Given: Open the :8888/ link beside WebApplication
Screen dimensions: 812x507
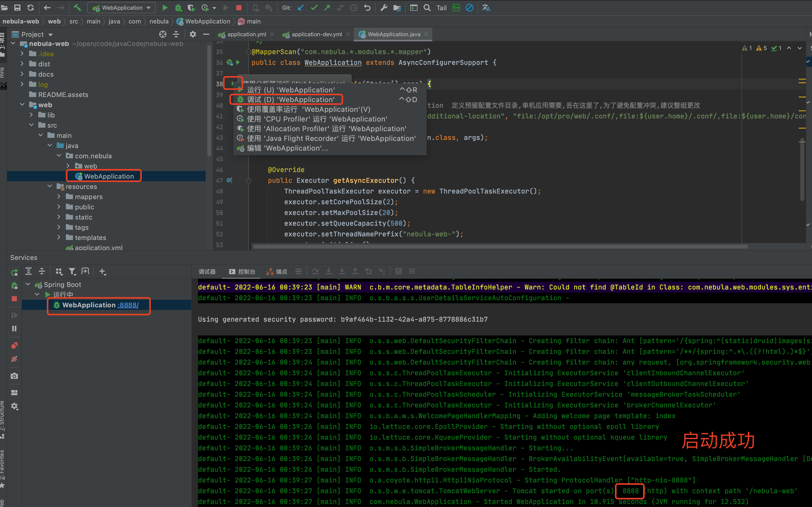Looking at the screenshot, I should click(x=128, y=305).
